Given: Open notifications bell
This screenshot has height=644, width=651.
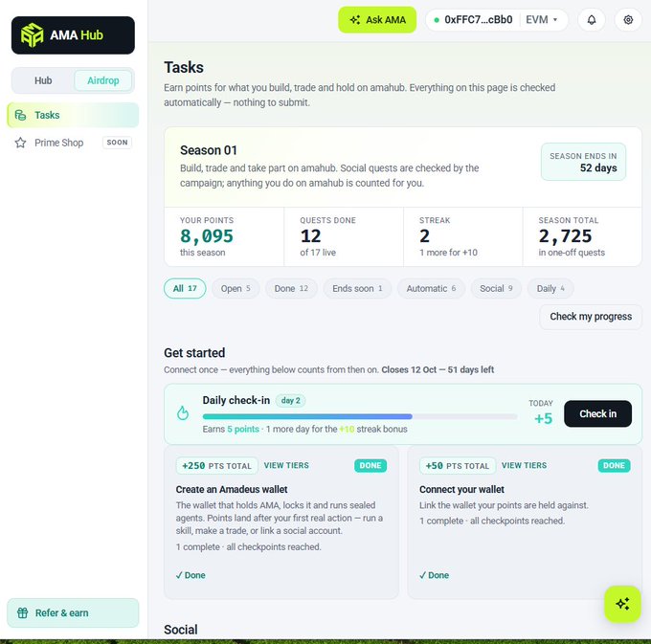Looking at the screenshot, I should click(x=592, y=19).
